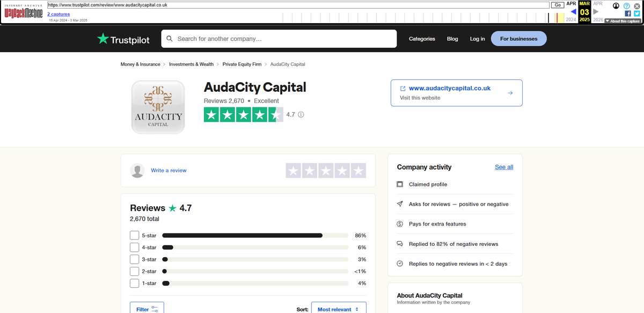Image resolution: width=644 pixels, height=313 pixels.
Task: Open Money & Insurance breadcrumb
Action: pos(140,64)
